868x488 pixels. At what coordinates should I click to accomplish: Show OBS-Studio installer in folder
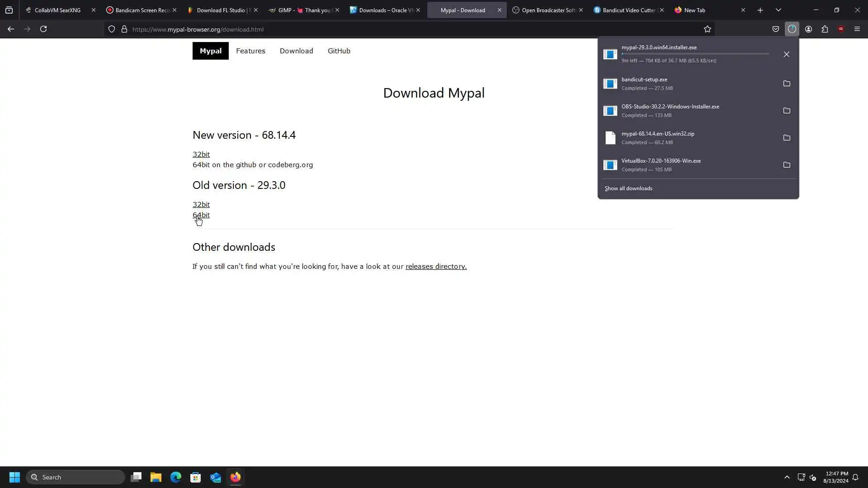(x=787, y=111)
